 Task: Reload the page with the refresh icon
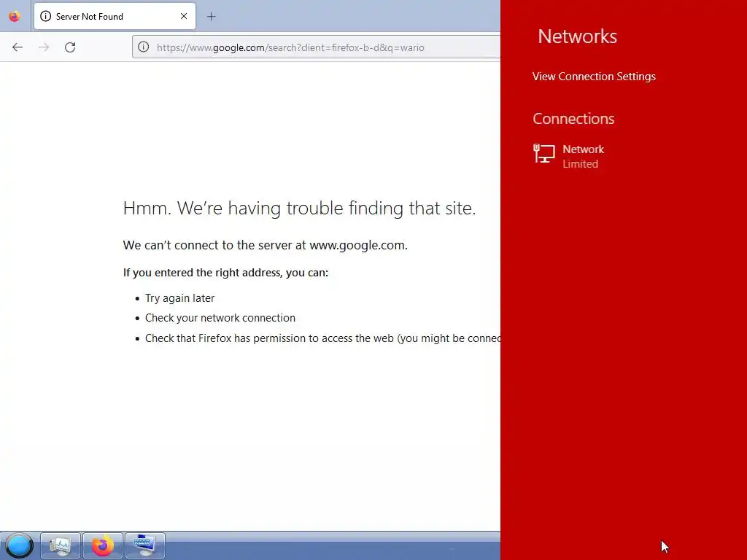[70, 47]
